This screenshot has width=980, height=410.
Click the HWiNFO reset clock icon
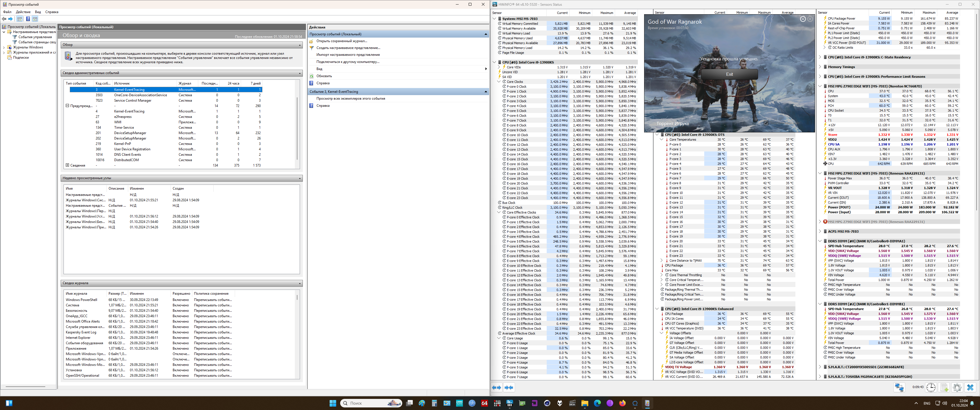click(930, 387)
